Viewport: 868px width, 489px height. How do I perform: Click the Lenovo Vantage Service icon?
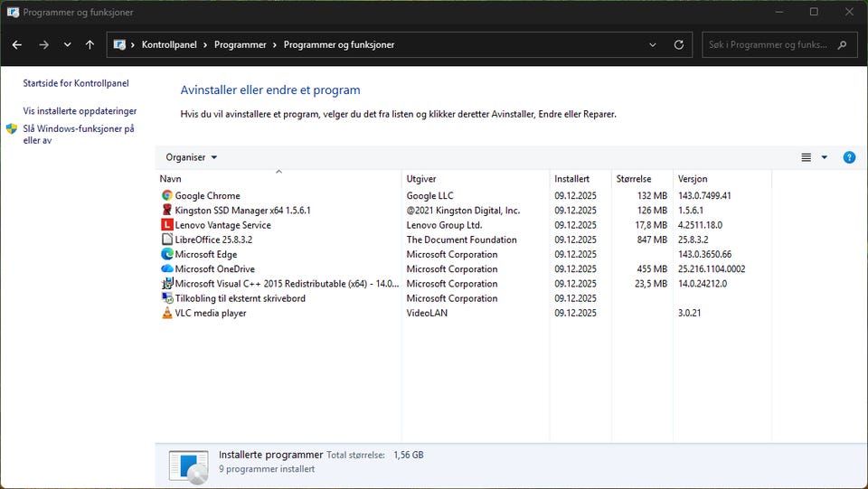tap(167, 225)
